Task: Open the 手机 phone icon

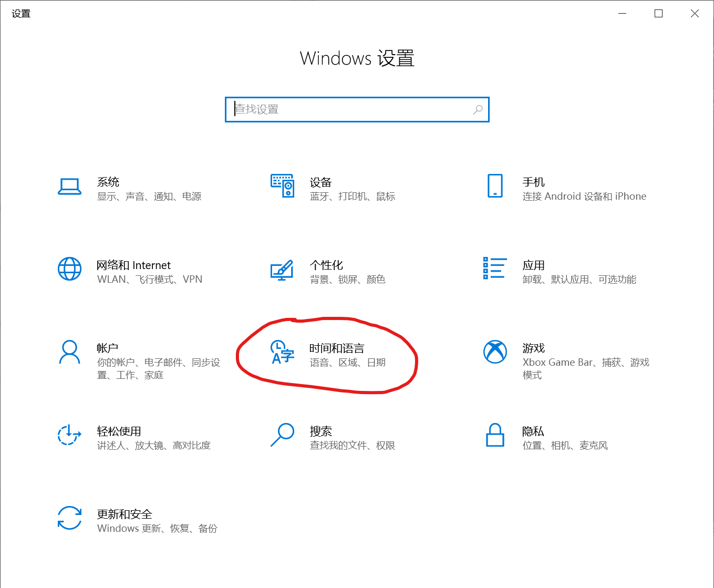Action: (x=495, y=186)
